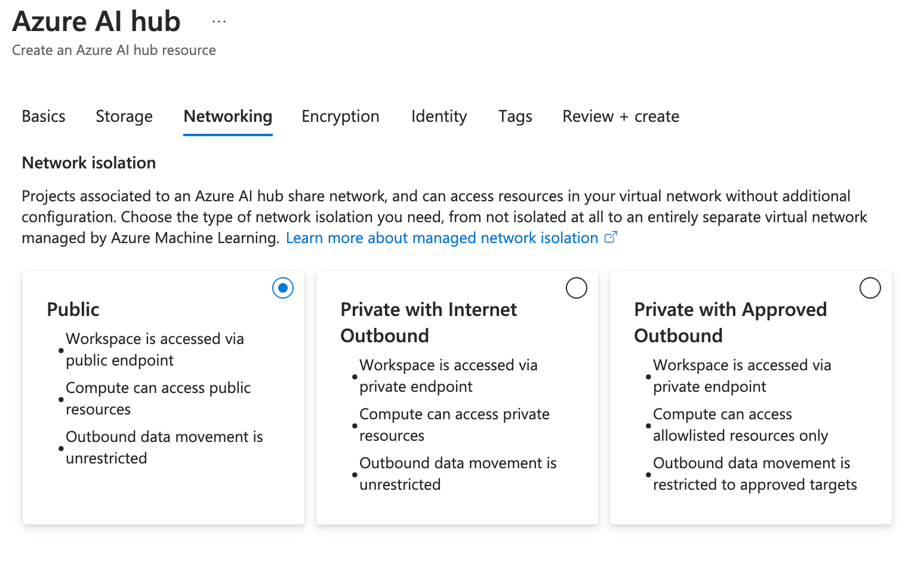
Task: Switch to the Tags tab
Action: (515, 116)
